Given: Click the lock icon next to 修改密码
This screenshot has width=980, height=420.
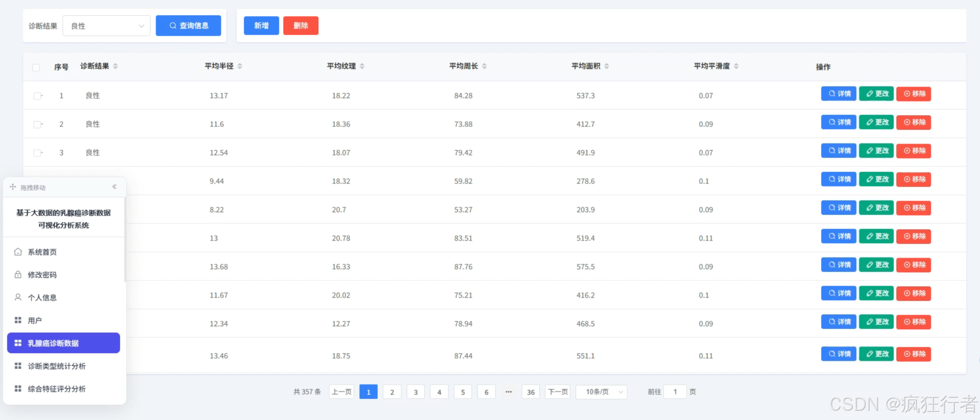Looking at the screenshot, I should (x=18, y=274).
